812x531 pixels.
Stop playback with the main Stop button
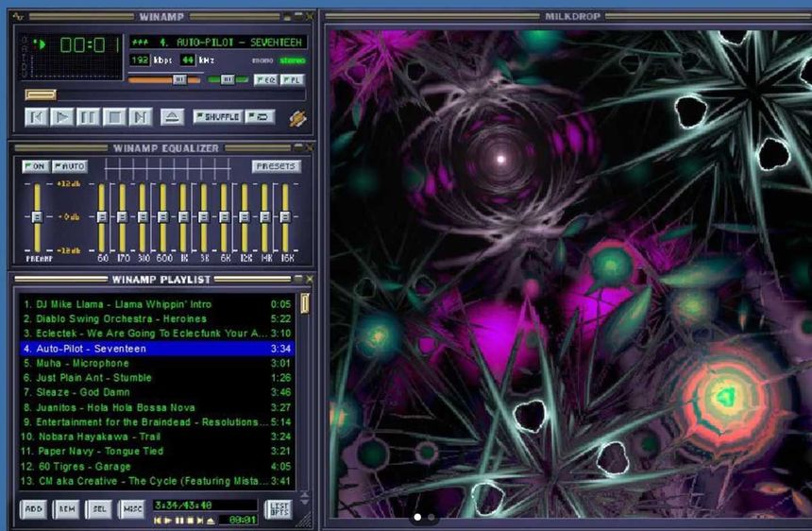114,117
